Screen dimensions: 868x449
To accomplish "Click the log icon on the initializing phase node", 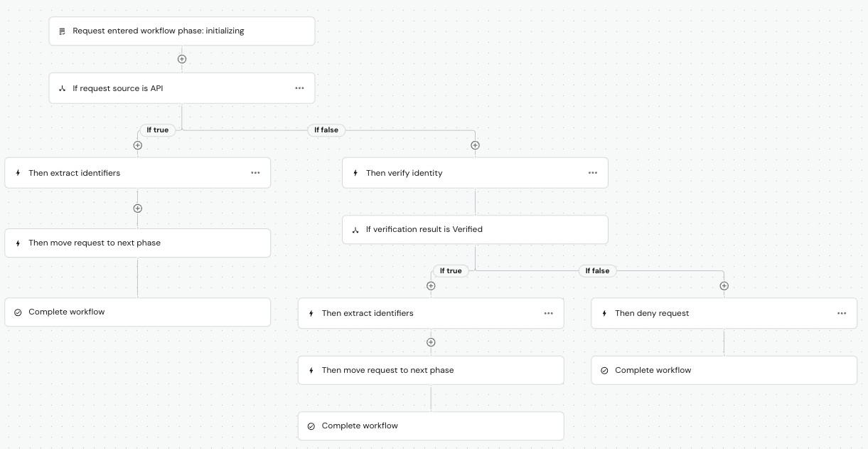I will (x=63, y=31).
